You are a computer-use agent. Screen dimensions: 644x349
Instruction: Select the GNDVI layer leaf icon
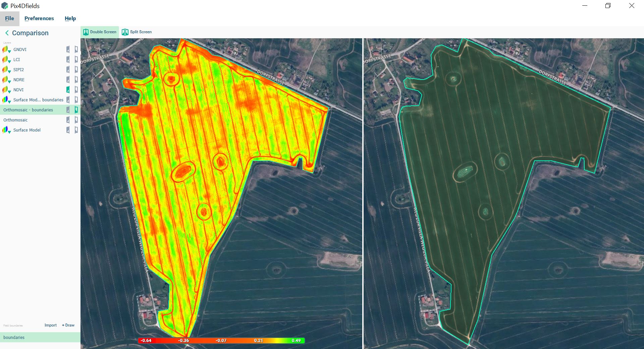coord(5,49)
